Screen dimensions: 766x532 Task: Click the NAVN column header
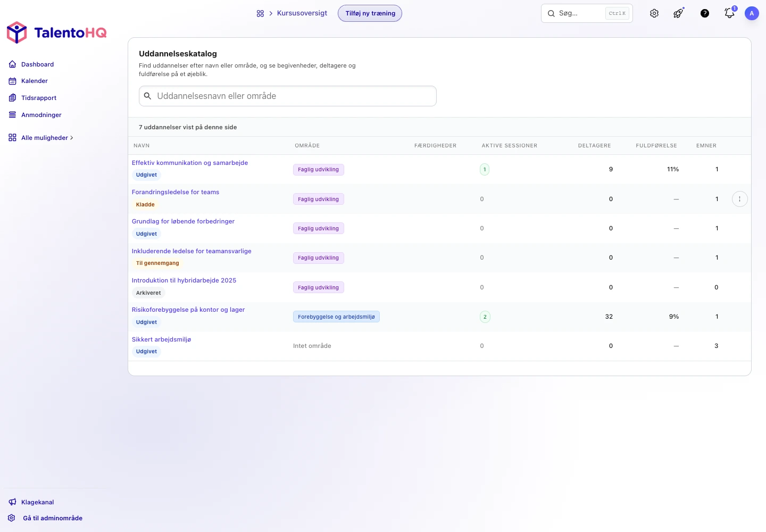pyautogui.click(x=141, y=146)
